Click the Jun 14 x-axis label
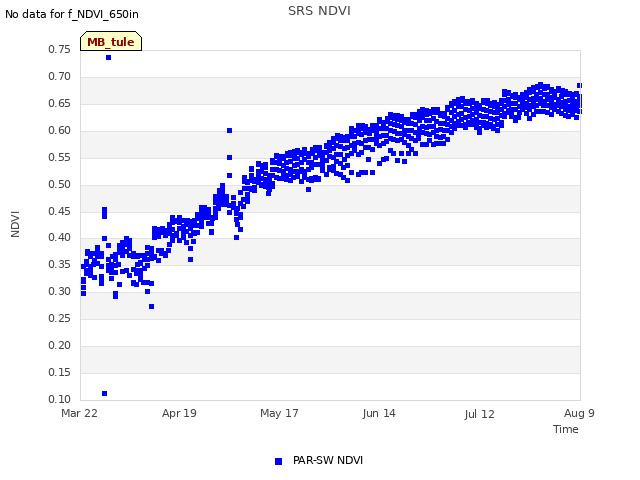640x480 pixels. click(379, 413)
